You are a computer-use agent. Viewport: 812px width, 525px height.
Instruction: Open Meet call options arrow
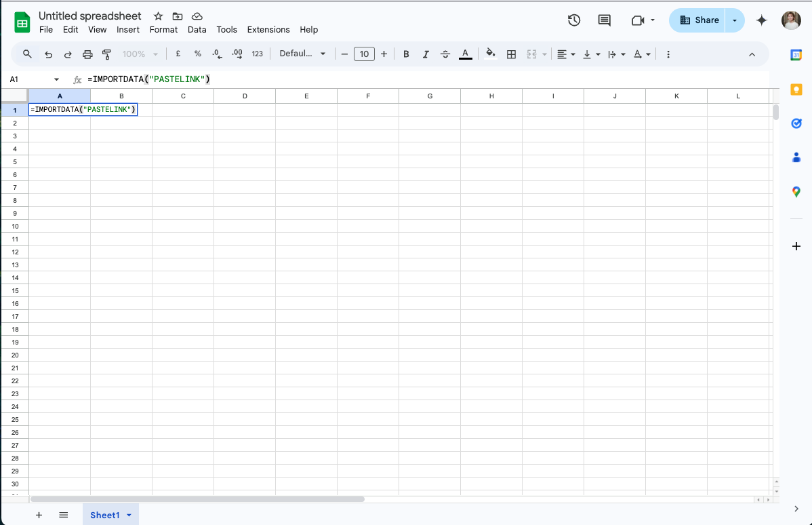pos(653,20)
